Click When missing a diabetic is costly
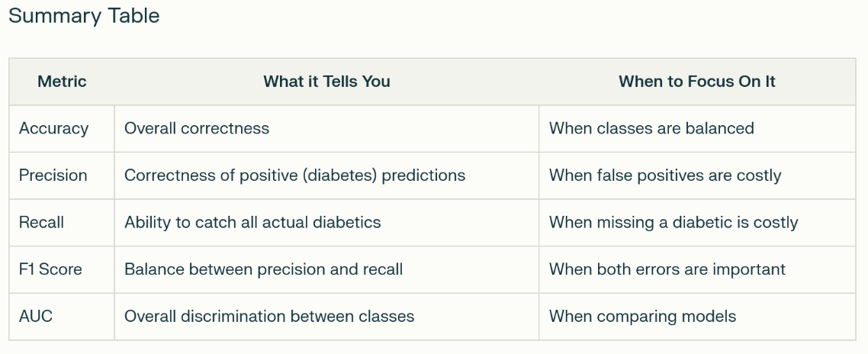Viewport: 868px width, 354px height. [x=674, y=223]
